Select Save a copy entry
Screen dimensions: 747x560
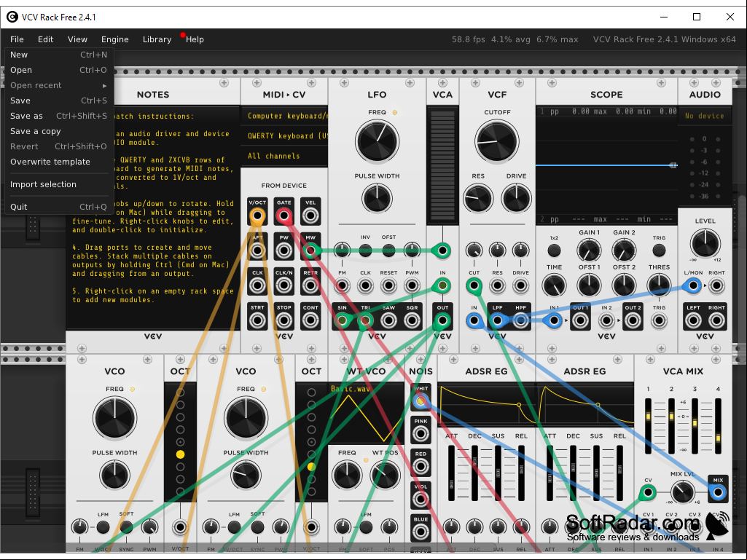pyautogui.click(x=58, y=131)
